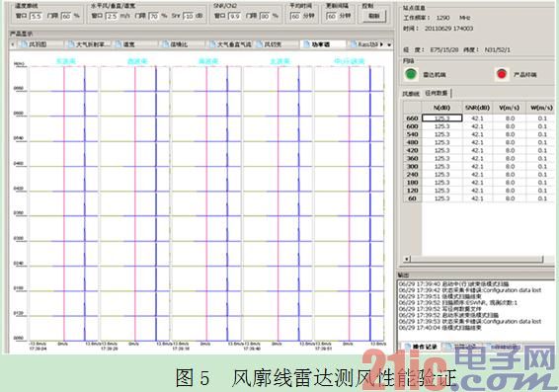
Task: Click the 北波束 north beam spectrum panel
Action: tap(278, 203)
